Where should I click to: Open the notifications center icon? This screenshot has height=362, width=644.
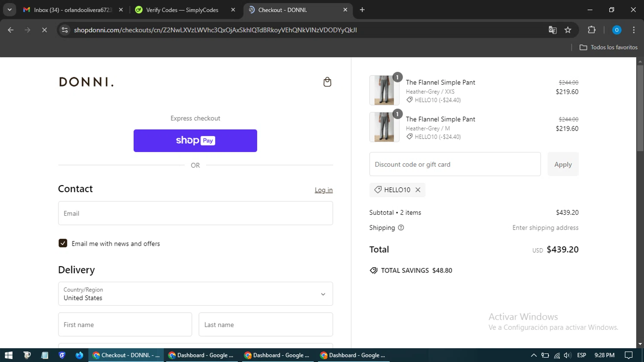(629, 355)
